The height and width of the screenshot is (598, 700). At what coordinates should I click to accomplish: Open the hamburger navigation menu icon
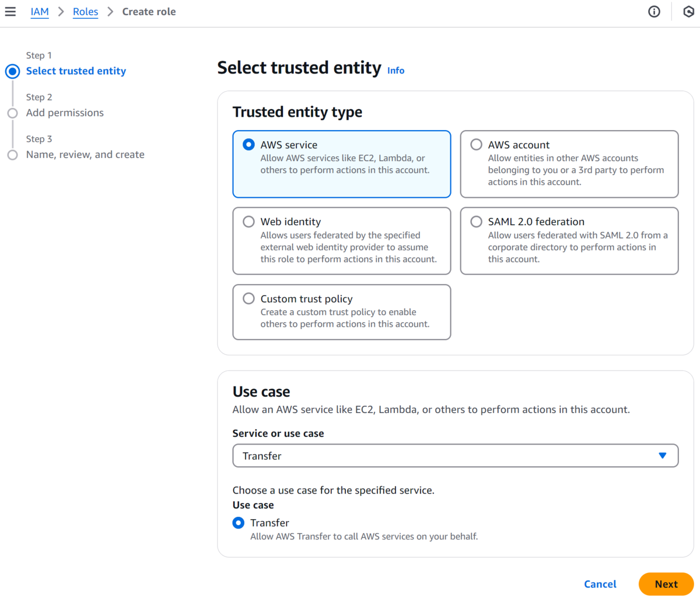[x=10, y=12]
